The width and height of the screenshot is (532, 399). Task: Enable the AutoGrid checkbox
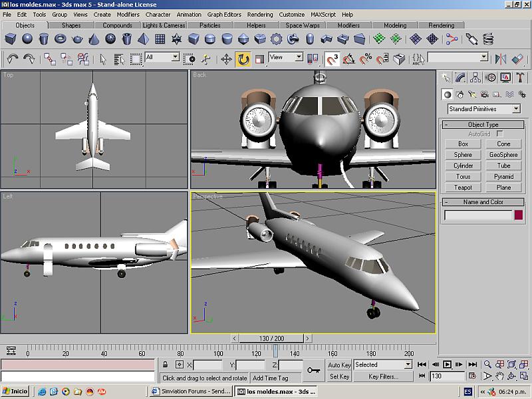pyautogui.click(x=500, y=134)
